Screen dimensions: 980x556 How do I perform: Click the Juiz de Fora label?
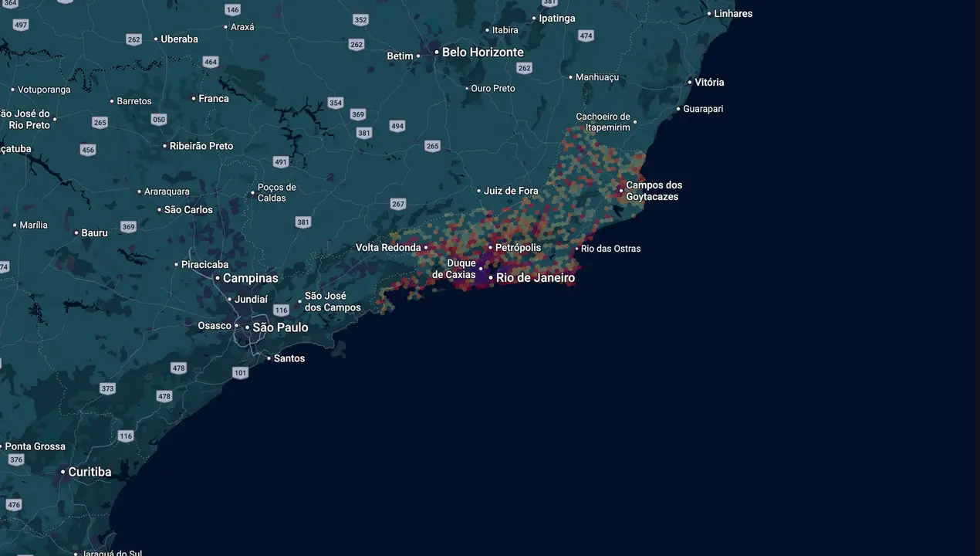[511, 191]
